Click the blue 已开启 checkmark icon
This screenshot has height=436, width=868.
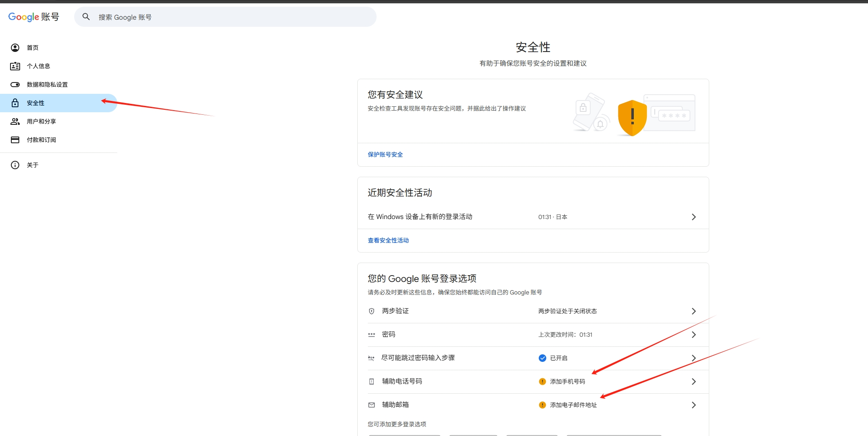tap(542, 358)
